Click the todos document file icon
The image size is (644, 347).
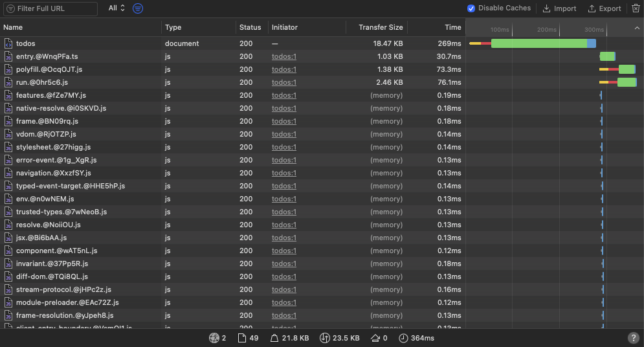coord(8,43)
